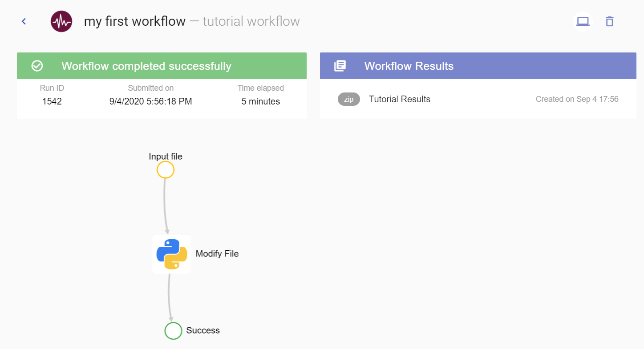Delete workflow using trash icon
Viewport: 644px width, 349px height.
click(610, 21)
